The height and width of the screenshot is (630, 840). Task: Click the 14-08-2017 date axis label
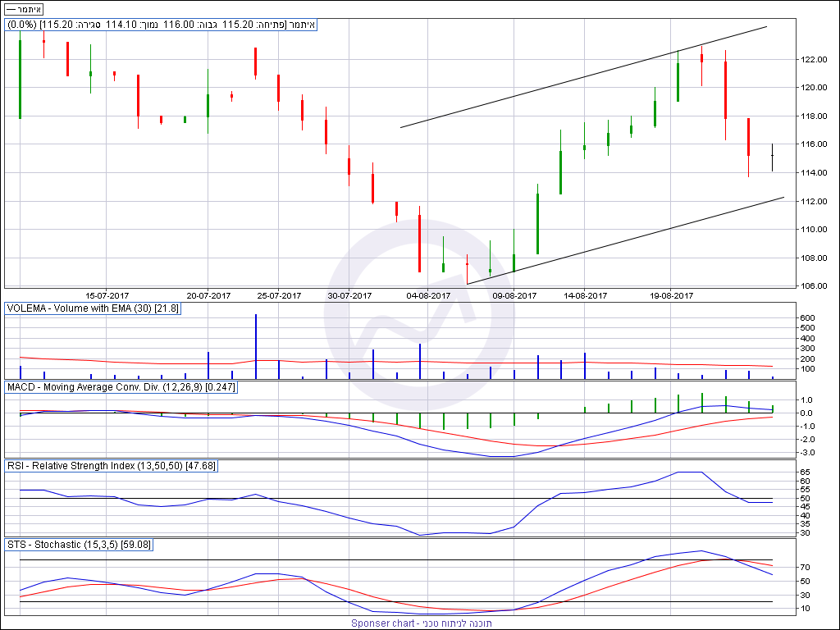[586, 295]
